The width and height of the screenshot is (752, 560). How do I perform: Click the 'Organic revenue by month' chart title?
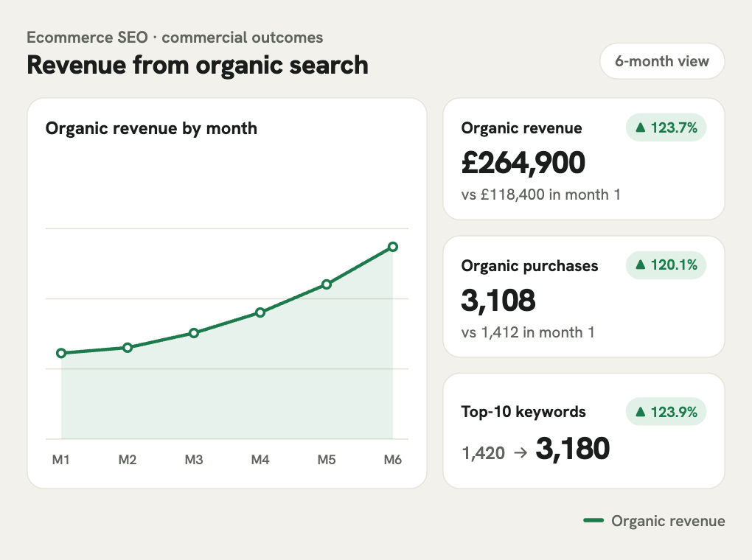[152, 128]
